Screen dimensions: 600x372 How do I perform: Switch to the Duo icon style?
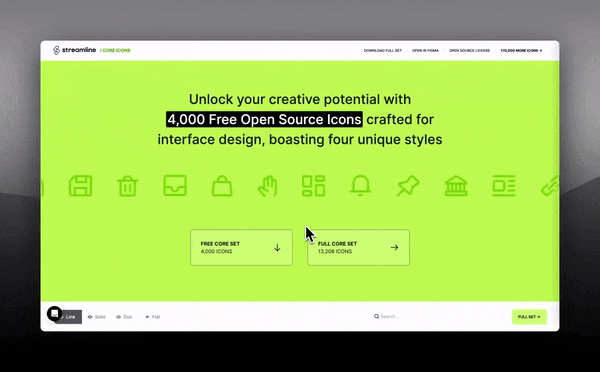pyautogui.click(x=124, y=317)
